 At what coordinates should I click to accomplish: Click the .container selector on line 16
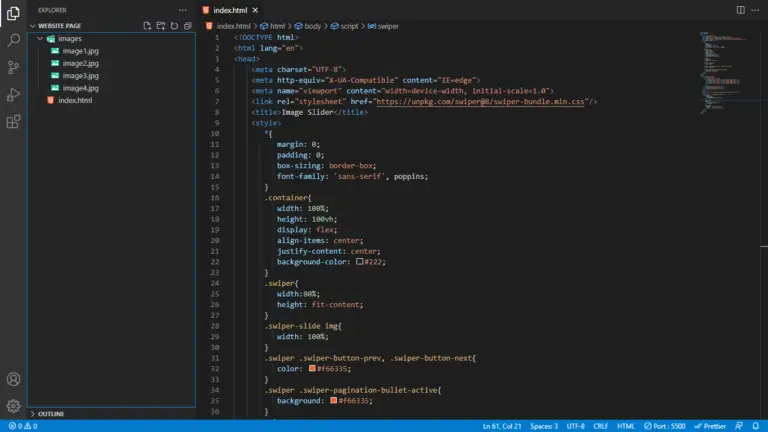[x=288, y=198]
